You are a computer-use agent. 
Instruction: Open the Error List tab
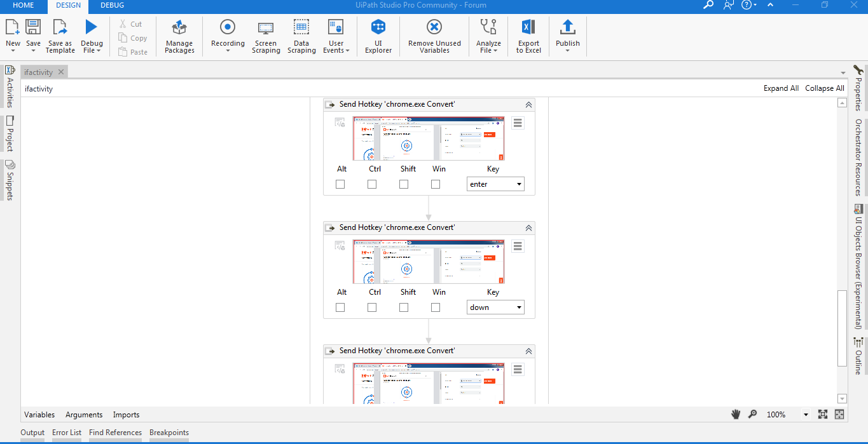(67, 433)
